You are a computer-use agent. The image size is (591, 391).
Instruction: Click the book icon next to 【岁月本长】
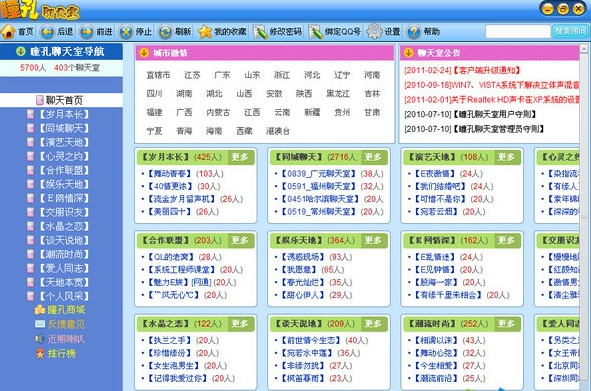click(x=31, y=114)
